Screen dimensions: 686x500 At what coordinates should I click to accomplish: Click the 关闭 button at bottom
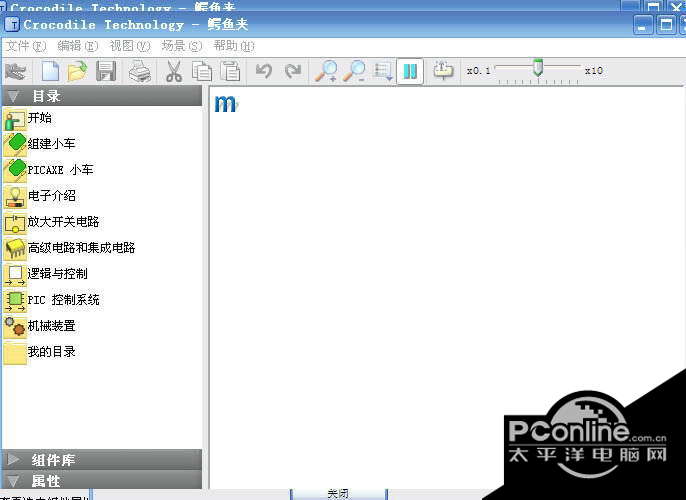(338, 494)
